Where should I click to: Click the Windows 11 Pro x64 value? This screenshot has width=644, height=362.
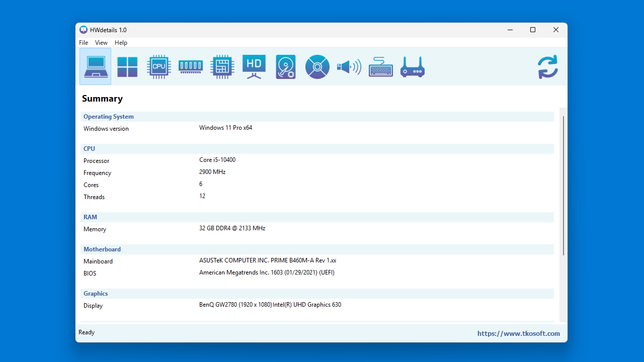point(225,128)
